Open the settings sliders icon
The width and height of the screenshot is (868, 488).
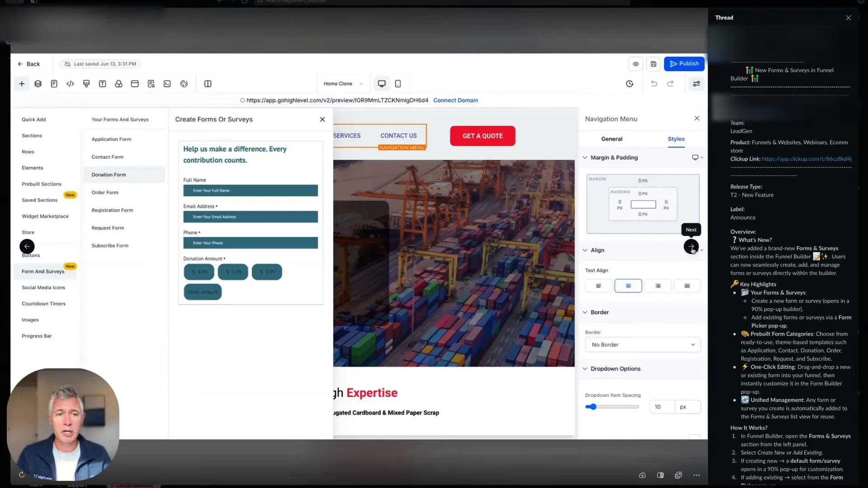(x=696, y=84)
